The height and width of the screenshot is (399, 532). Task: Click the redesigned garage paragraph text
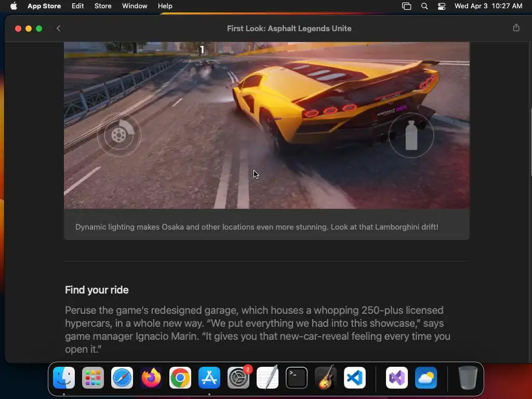coord(258,329)
